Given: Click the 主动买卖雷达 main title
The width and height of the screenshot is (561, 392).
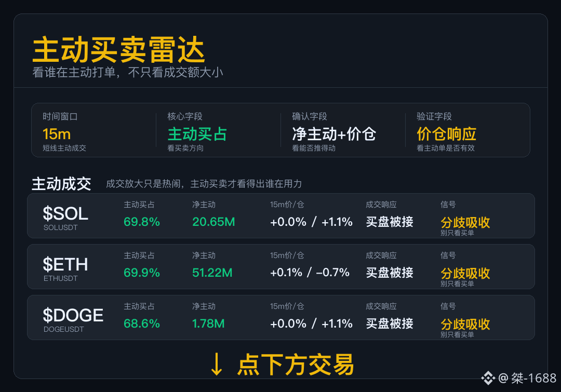Looking at the screenshot, I should [x=119, y=50].
